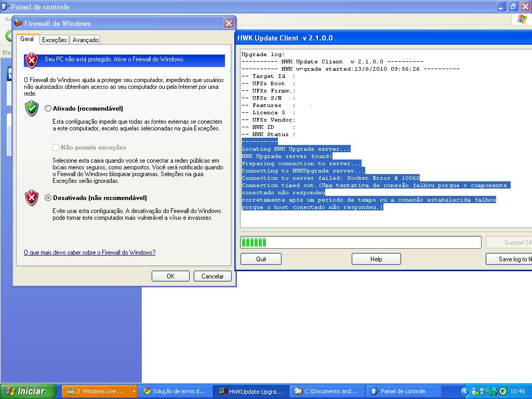Click Quit in HWK Update Client
This screenshot has width=532, height=399.
coord(261,259)
